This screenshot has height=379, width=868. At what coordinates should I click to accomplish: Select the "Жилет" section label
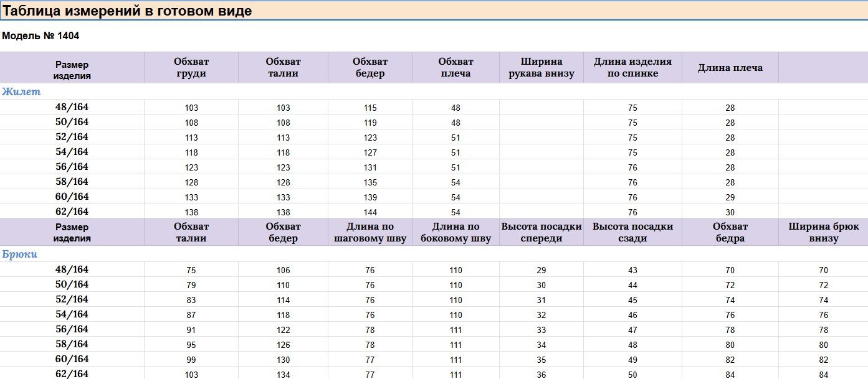coord(21,92)
